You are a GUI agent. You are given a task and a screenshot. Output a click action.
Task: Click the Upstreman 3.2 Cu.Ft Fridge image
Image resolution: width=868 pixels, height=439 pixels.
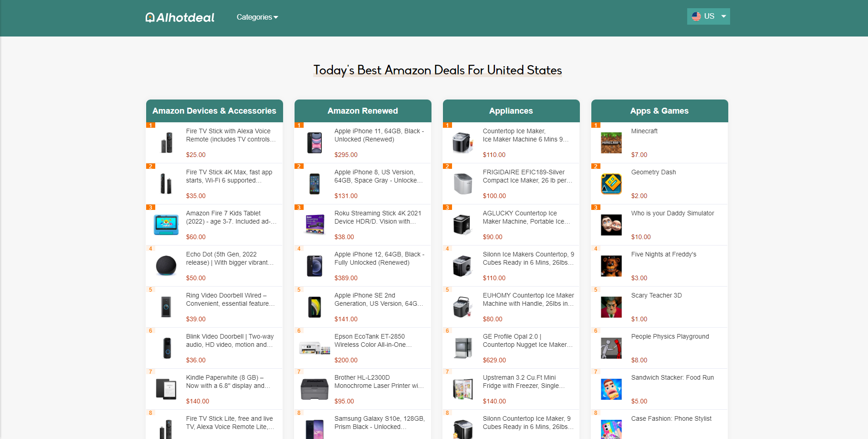463,389
